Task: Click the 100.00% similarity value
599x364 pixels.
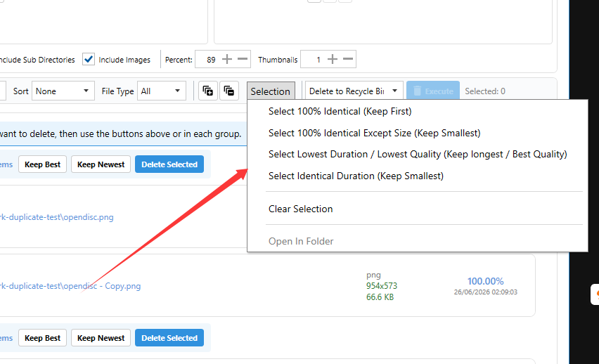Action: pyautogui.click(x=486, y=281)
